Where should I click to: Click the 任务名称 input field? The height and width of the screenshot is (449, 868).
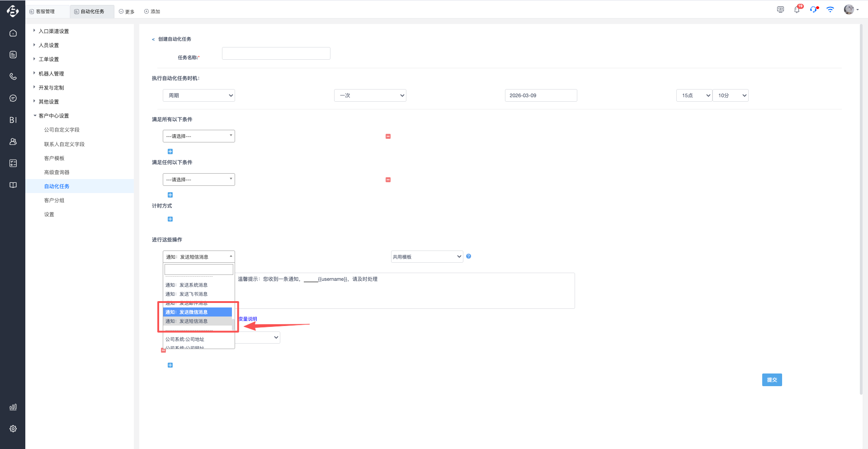[x=276, y=53]
